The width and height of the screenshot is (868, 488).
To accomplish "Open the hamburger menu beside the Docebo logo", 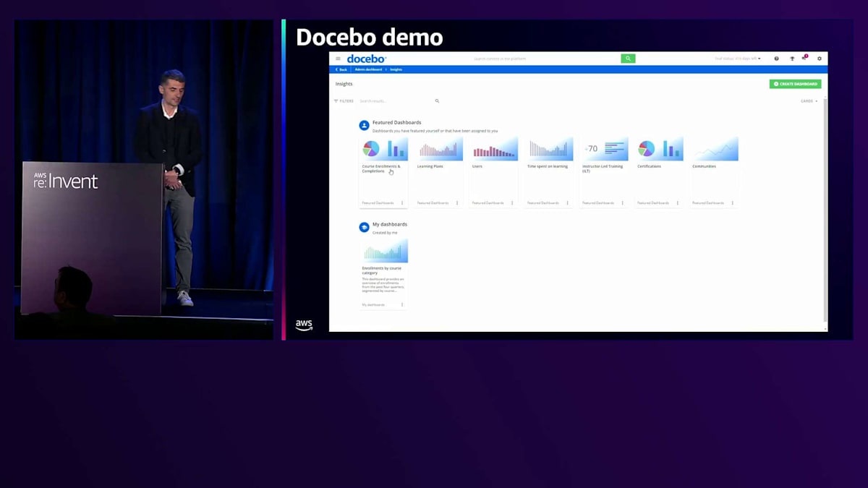I will tap(338, 59).
